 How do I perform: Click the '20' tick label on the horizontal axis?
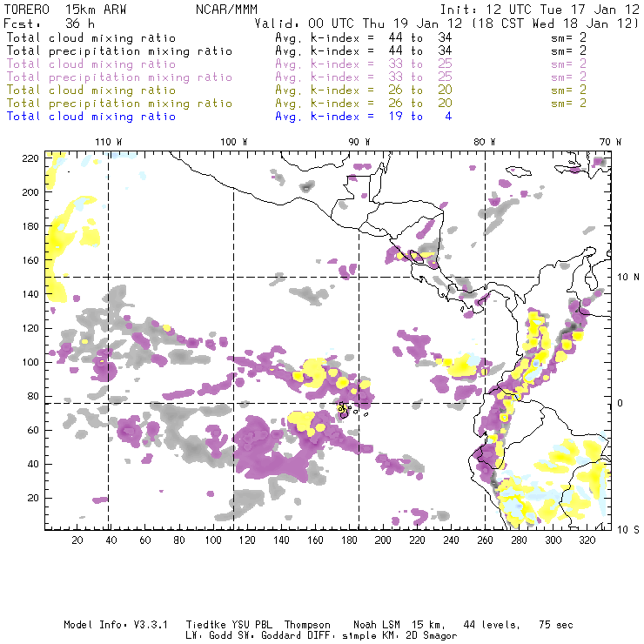coord(77,540)
